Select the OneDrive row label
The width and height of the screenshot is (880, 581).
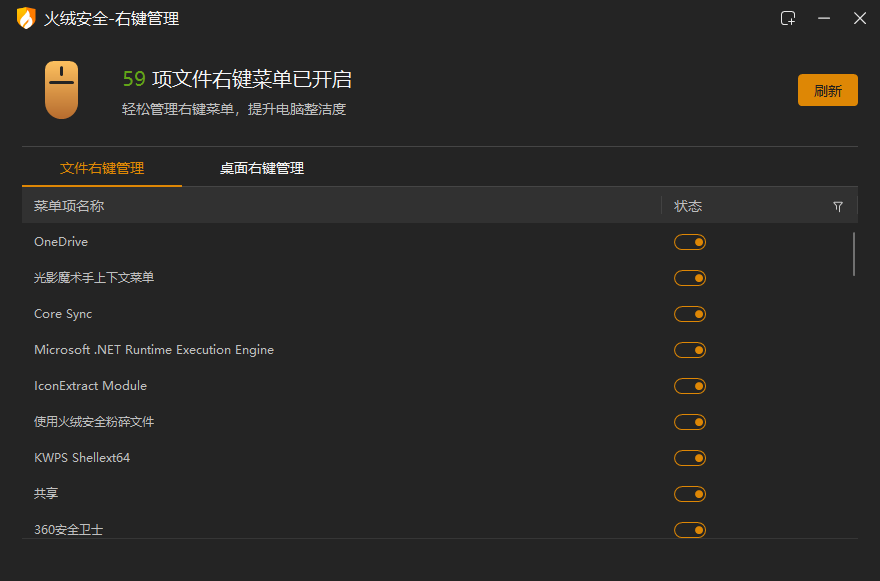click(60, 241)
